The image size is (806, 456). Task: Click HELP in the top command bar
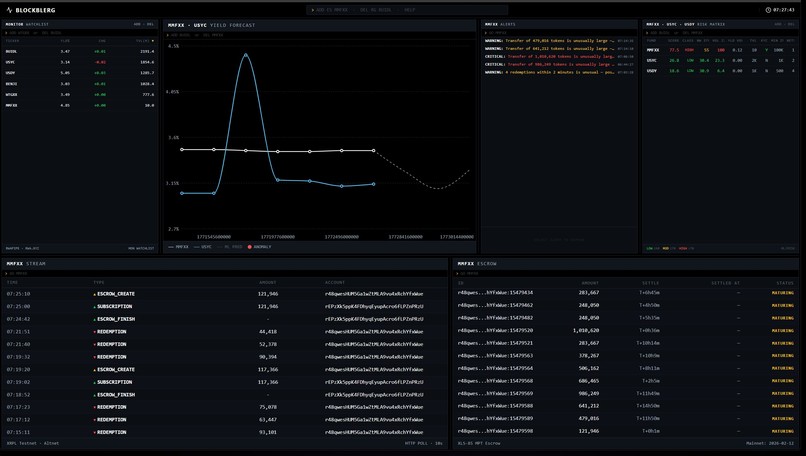(410, 10)
